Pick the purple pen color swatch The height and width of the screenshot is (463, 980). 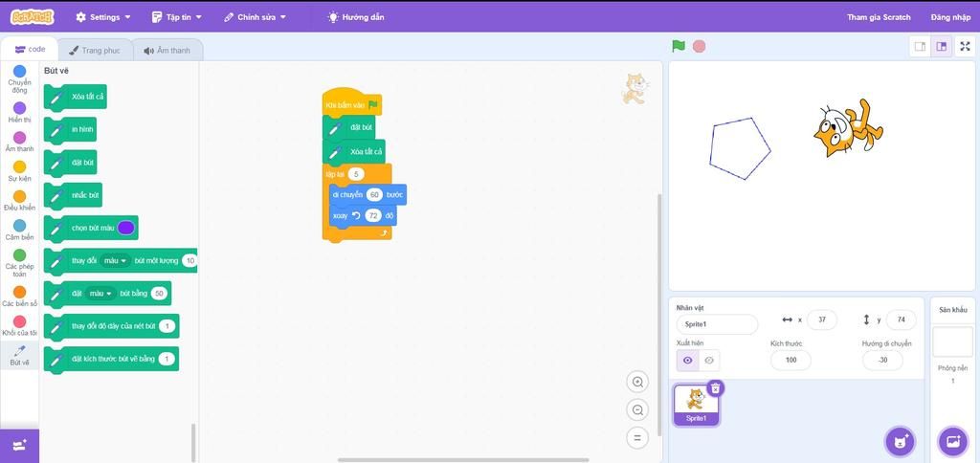tap(125, 228)
